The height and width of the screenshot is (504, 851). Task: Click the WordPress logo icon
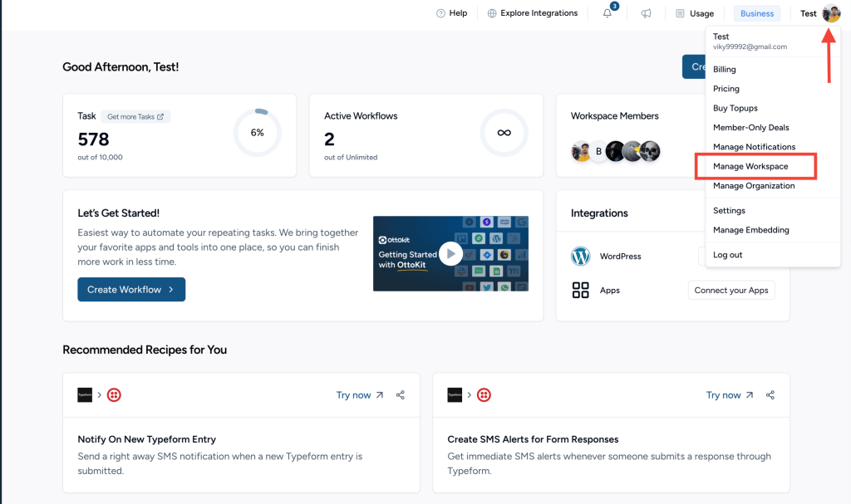(581, 257)
